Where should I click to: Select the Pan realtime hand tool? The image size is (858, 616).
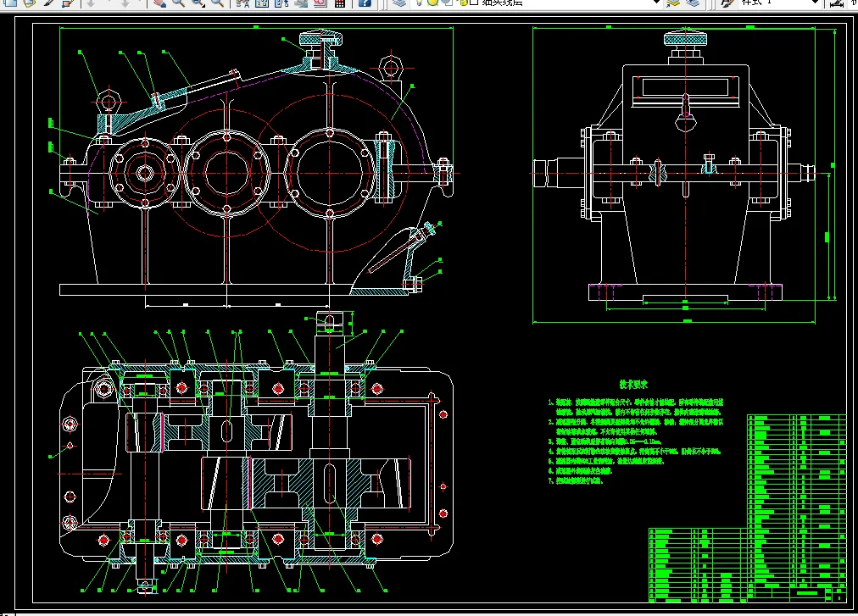[159, 3]
